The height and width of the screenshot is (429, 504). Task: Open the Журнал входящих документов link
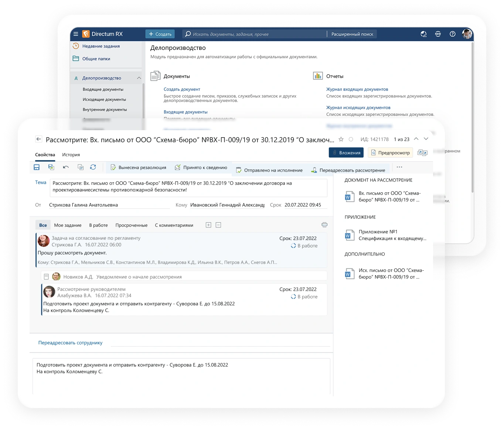357,89
